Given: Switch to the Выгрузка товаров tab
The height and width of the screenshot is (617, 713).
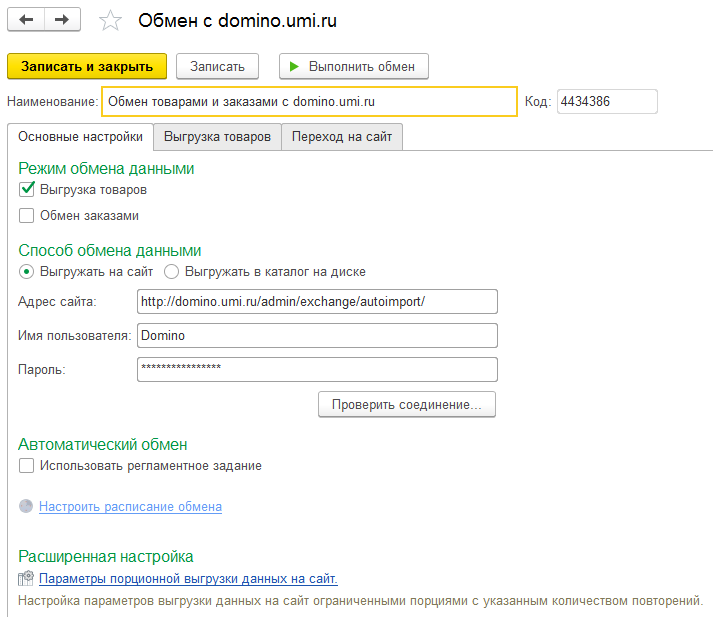Looking at the screenshot, I should click(217, 137).
